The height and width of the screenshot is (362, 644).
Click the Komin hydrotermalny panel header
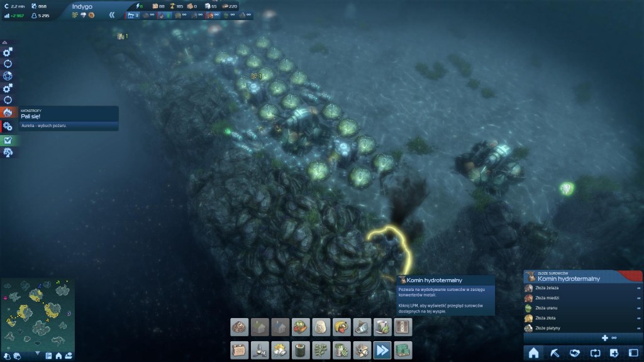583,277
